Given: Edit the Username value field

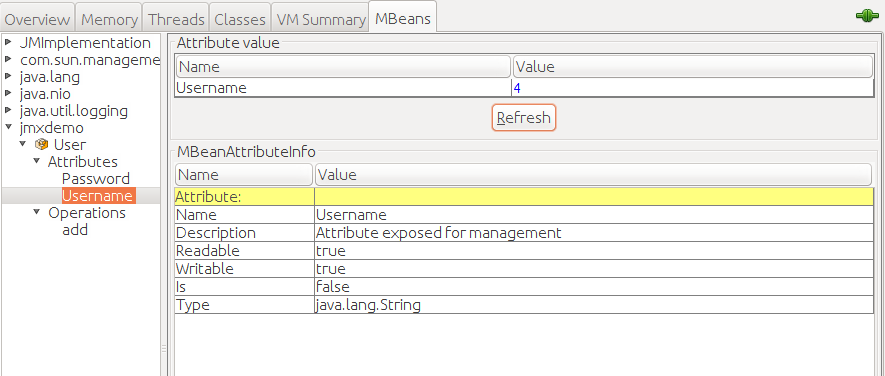Looking at the screenshot, I should pyautogui.click(x=692, y=88).
